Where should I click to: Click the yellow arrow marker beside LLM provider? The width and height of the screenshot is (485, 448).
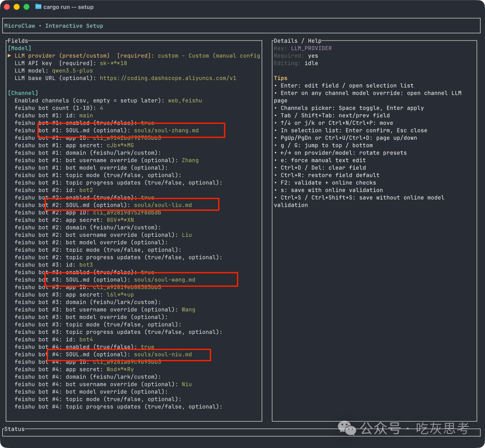pyautogui.click(x=9, y=56)
